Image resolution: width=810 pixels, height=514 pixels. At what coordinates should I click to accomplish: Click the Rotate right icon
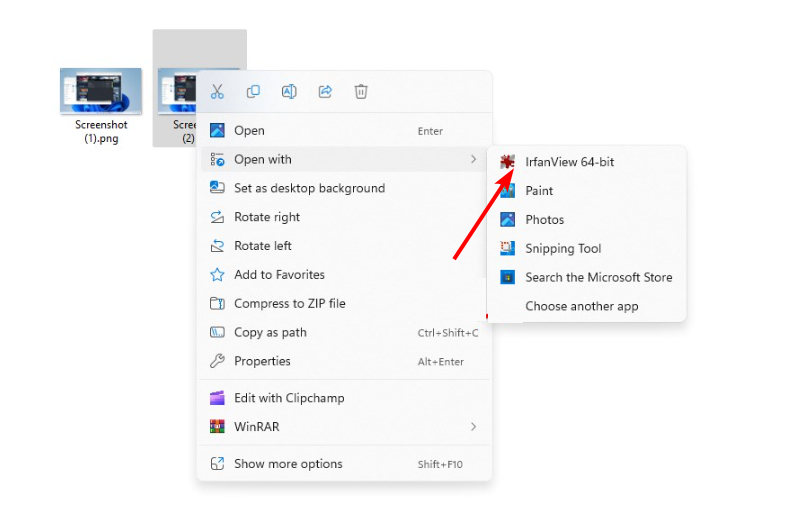[x=217, y=216]
